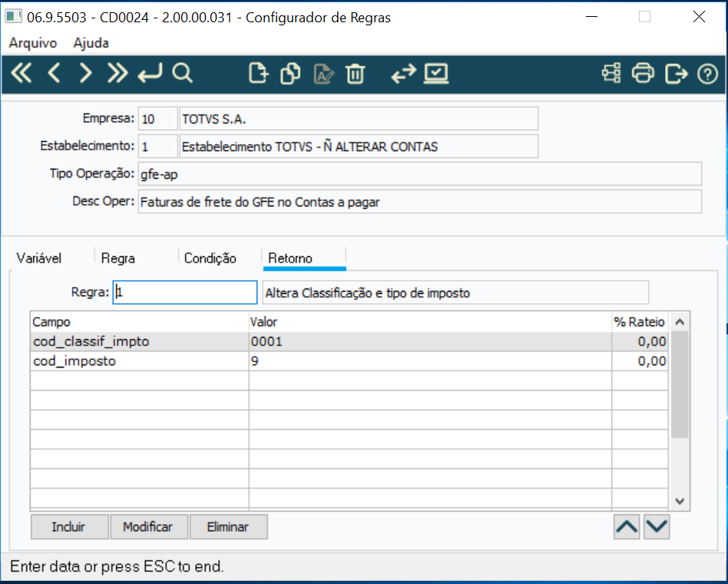Click the Estabelecimento TOTVS description field
Viewport: 728px width, 584px height.
pos(359,146)
